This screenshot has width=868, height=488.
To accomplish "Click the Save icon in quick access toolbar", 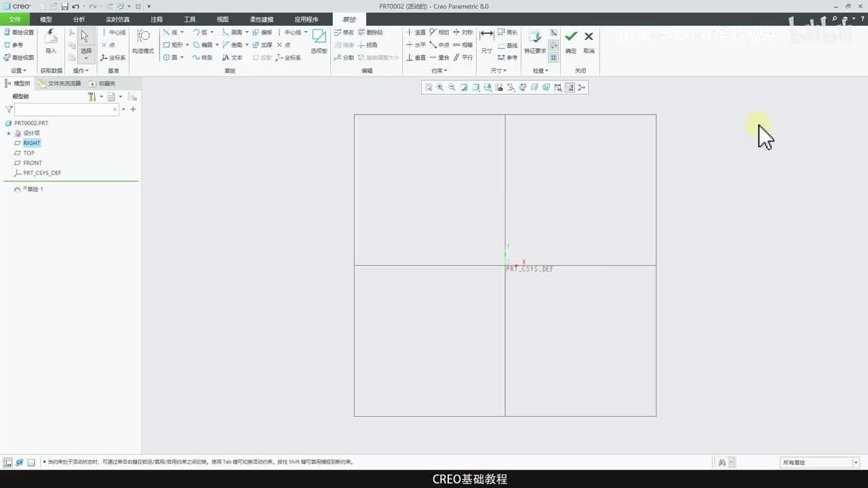I will coord(64,6).
